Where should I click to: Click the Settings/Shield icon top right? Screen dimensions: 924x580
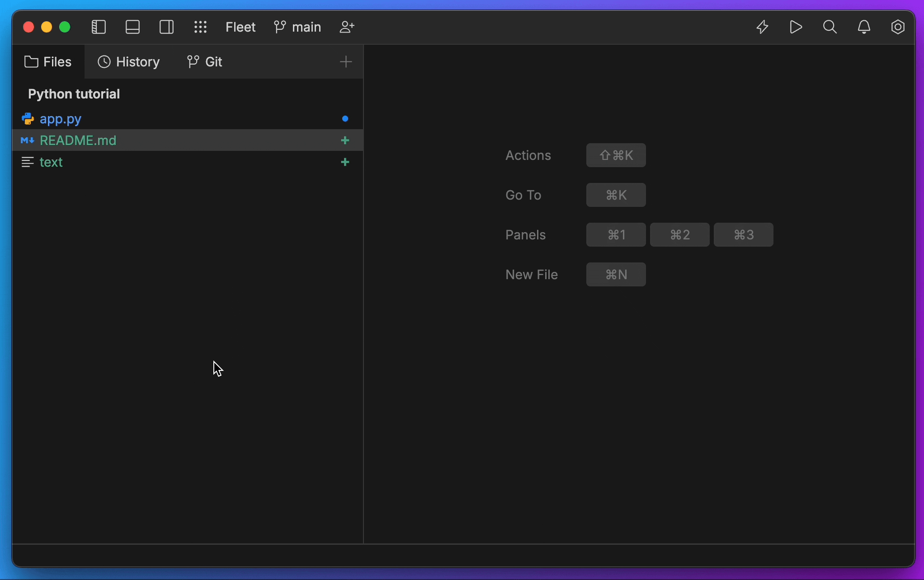tap(898, 27)
